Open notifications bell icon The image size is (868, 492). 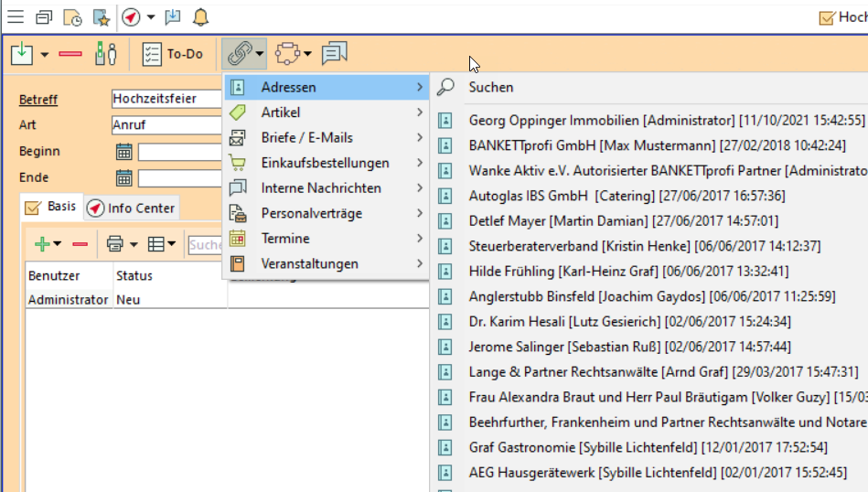coord(200,16)
